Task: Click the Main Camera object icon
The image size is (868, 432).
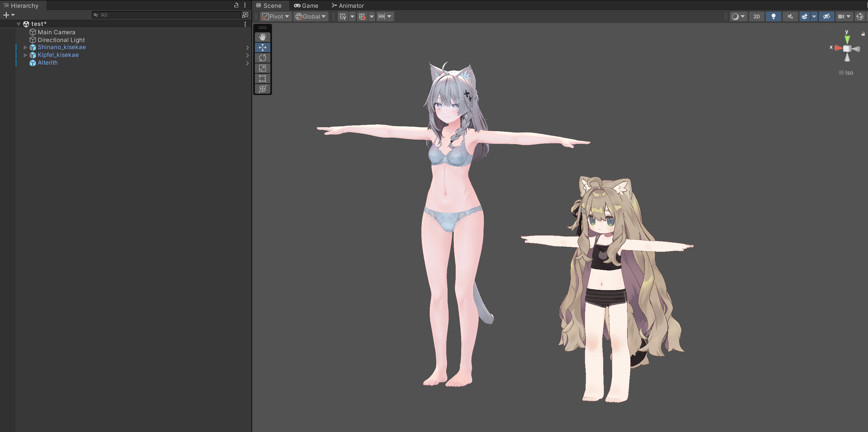Action: (x=33, y=32)
